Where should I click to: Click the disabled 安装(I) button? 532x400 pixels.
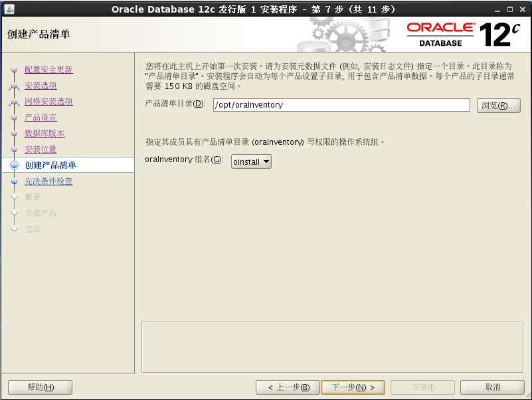point(423,387)
